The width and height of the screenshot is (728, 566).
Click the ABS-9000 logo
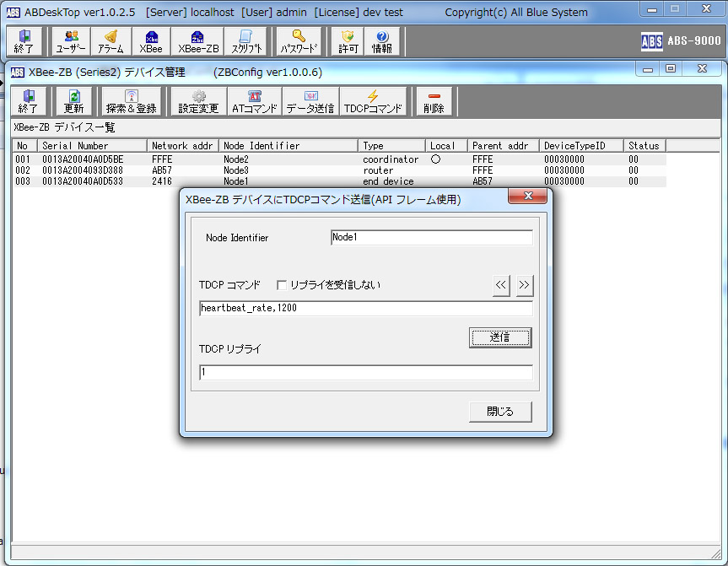coord(681,41)
